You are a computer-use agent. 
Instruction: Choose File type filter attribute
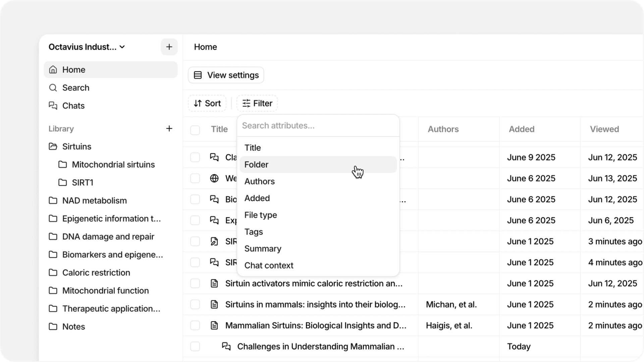318,215
